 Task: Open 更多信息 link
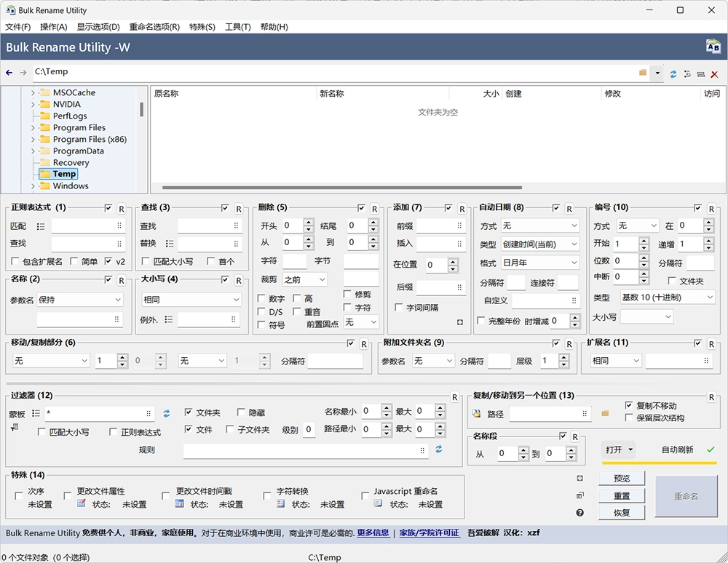(x=373, y=533)
